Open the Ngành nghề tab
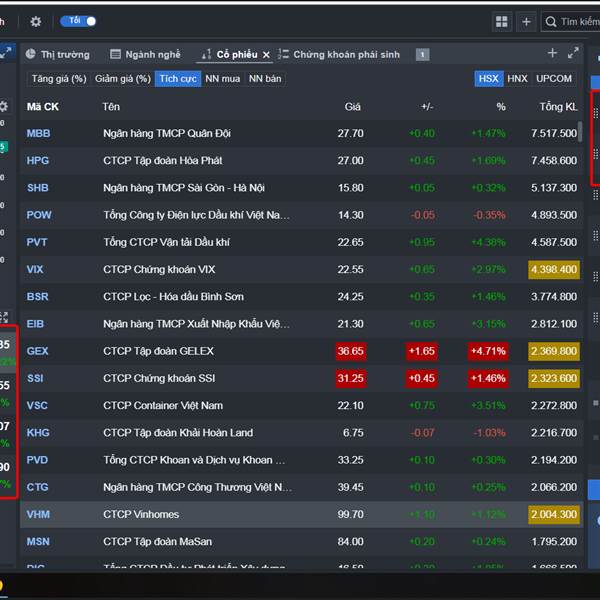Screen dimensions: 600x600 (x=146, y=54)
